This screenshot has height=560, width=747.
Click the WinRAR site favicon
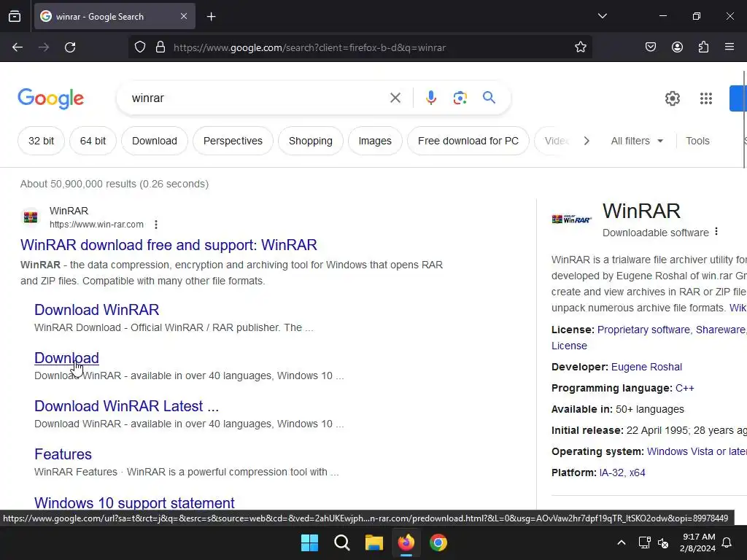click(x=31, y=217)
